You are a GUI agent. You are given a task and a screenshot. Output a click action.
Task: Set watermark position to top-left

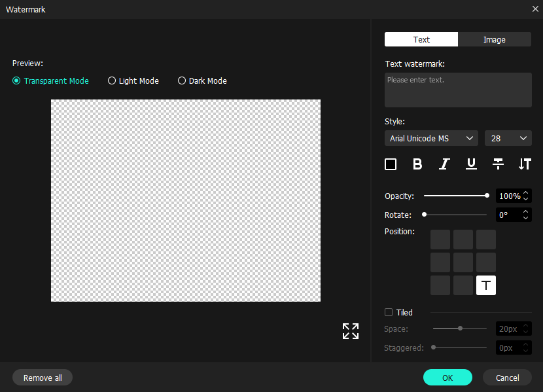(440, 240)
